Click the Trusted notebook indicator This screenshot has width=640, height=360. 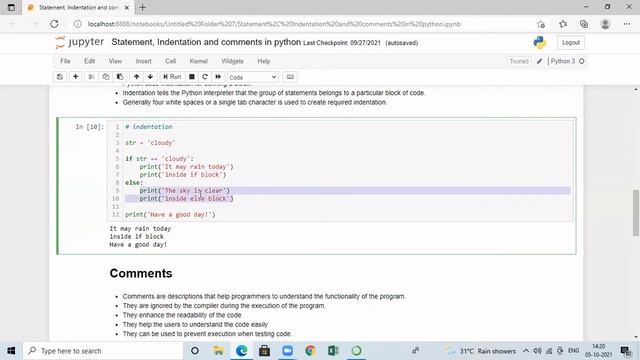click(519, 61)
